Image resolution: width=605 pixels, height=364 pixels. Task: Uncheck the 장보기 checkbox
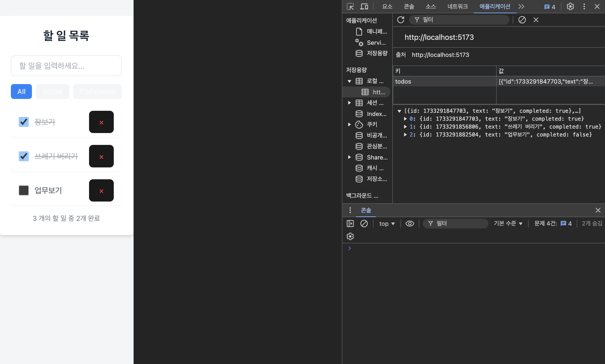pyautogui.click(x=24, y=122)
